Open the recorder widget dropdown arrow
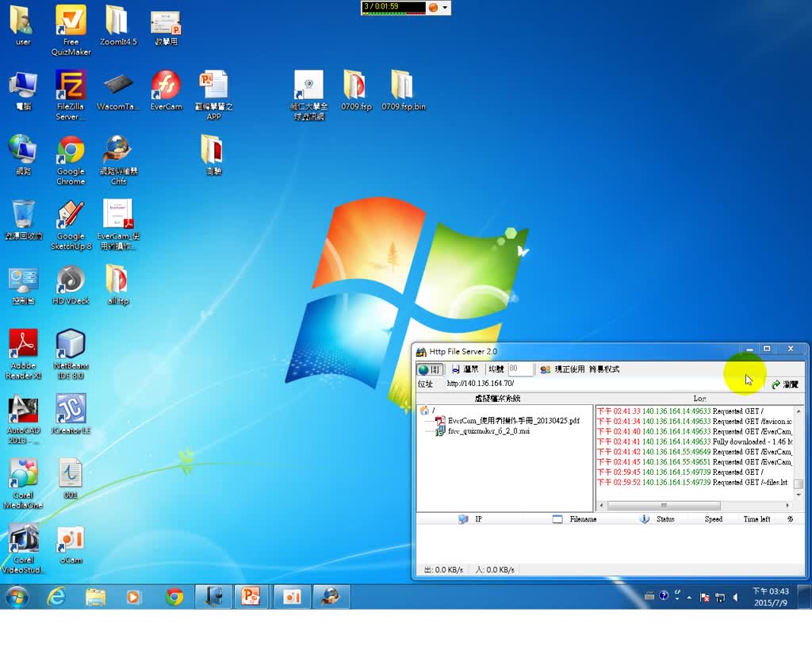This screenshot has width=812, height=650. point(445,7)
